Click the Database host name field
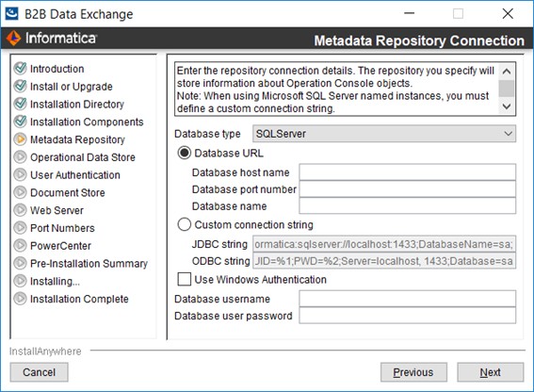 click(x=408, y=172)
